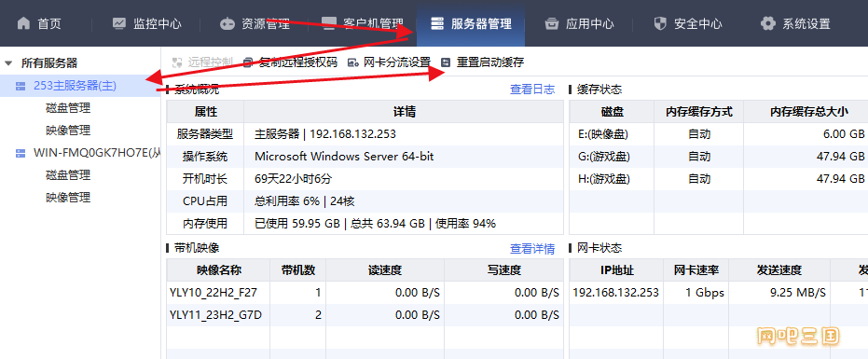Open 映像管理 under 253主服务器
The width and height of the screenshot is (868, 359).
68,131
